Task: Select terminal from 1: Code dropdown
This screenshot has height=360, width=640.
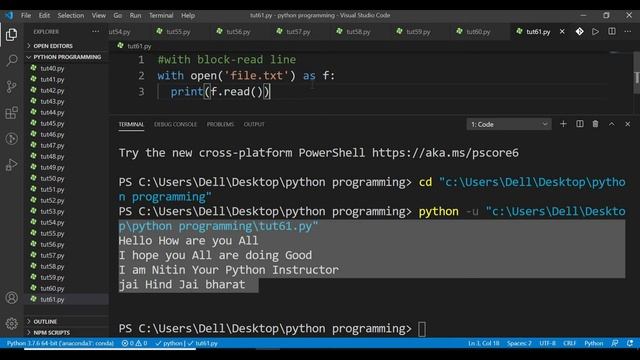Action: pos(509,124)
